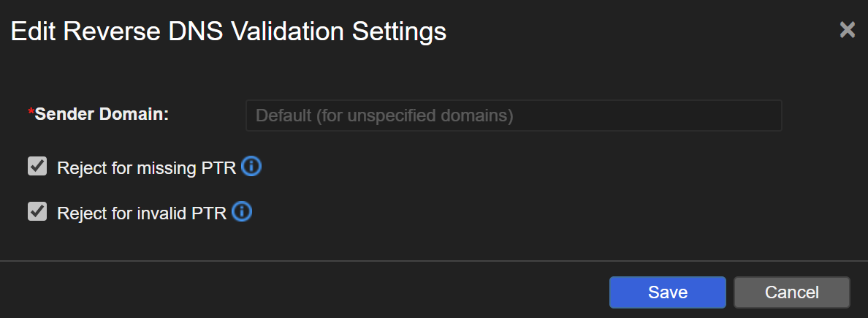868x318 pixels.
Task: Click info icon beside Reject for missing PTR
Action: point(251,167)
